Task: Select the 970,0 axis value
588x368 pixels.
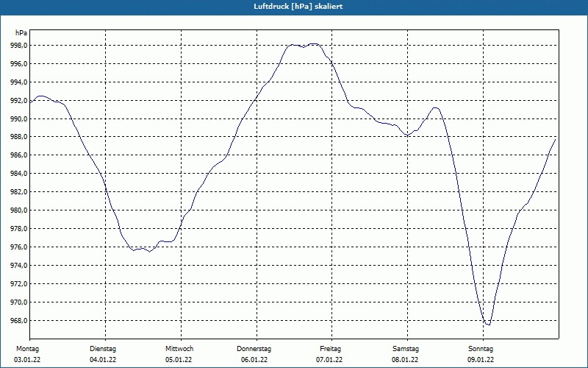Action: [x=19, y=302]
